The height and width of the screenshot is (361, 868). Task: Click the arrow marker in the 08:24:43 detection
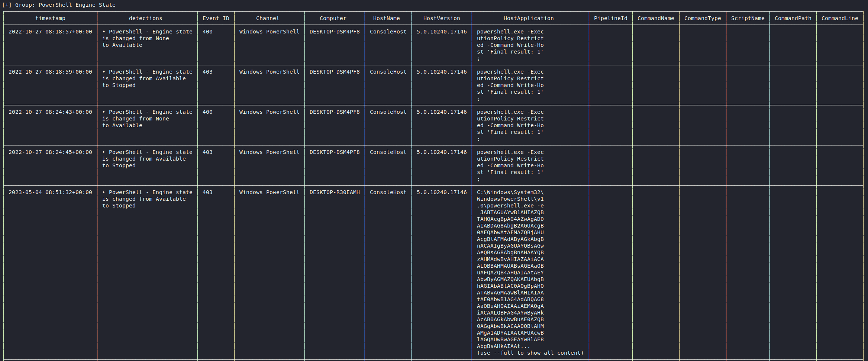point(104,112)
